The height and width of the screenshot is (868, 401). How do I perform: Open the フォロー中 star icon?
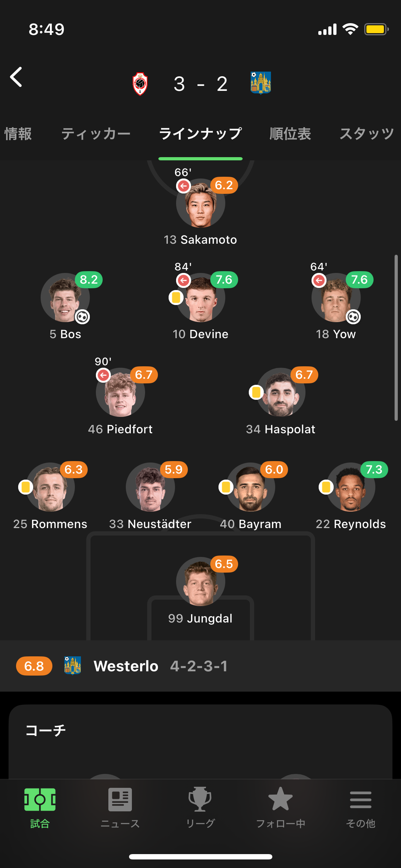pos(281,800)
